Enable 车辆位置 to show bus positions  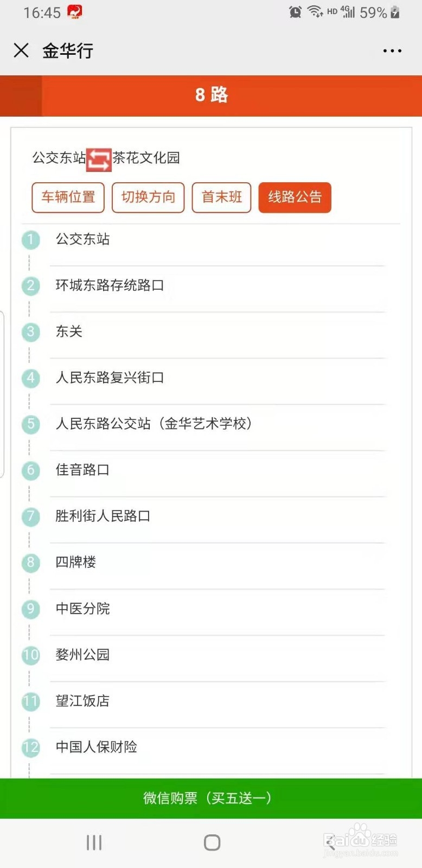point(68,197)
